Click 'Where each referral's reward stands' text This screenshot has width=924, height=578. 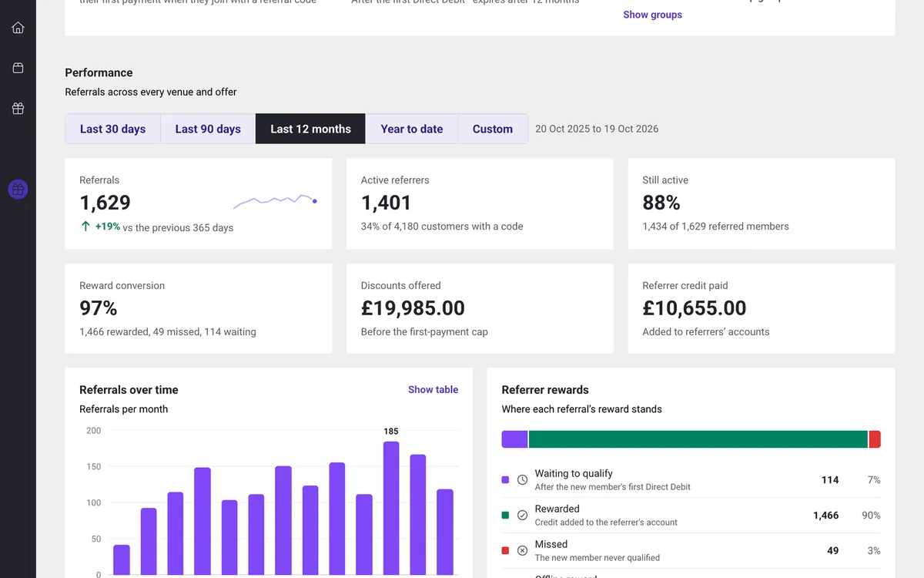(x=581, y=409)
